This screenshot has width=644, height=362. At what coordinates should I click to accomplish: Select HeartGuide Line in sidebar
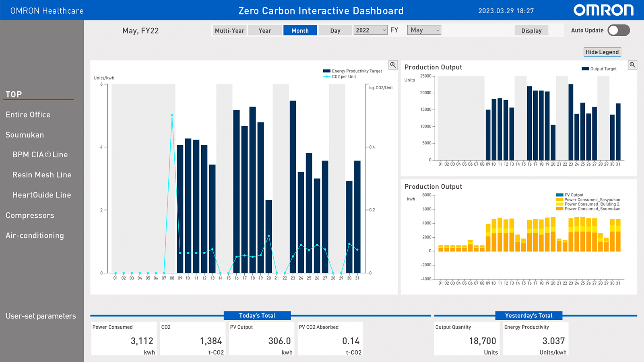[x=41, y=195]
